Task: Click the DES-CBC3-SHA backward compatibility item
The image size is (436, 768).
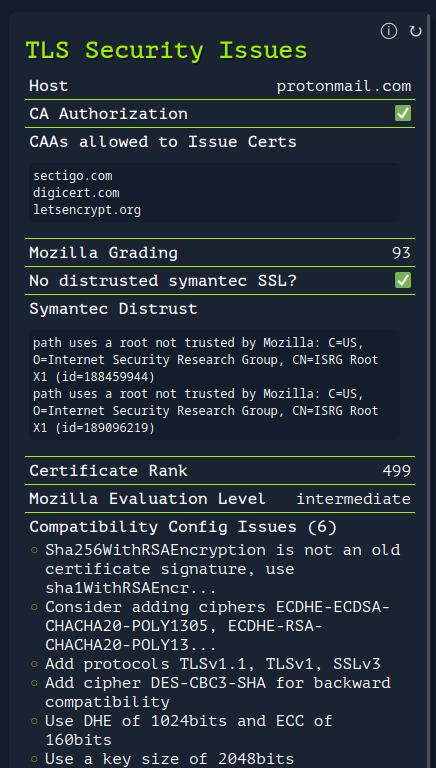Action: pyautogui.click(x=218, y=693)
